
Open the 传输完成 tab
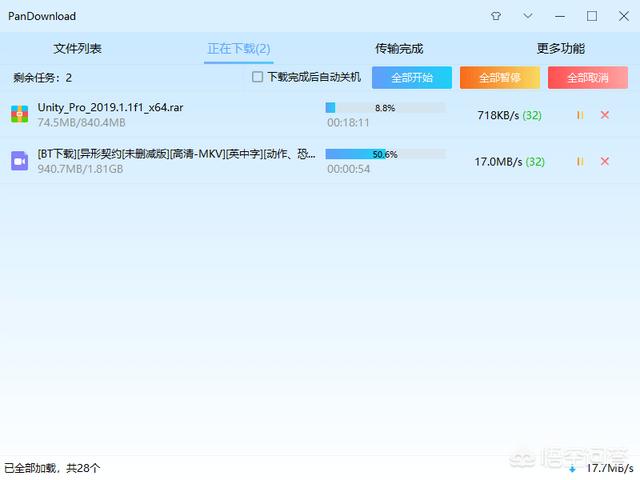[x=399, y=48]
